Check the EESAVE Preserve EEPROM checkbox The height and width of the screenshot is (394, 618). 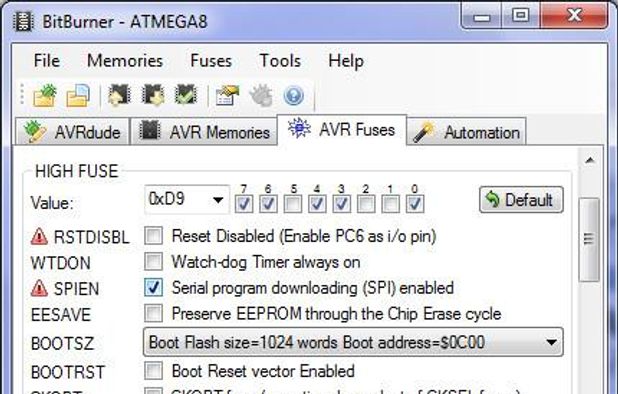(x=153, y=314)
